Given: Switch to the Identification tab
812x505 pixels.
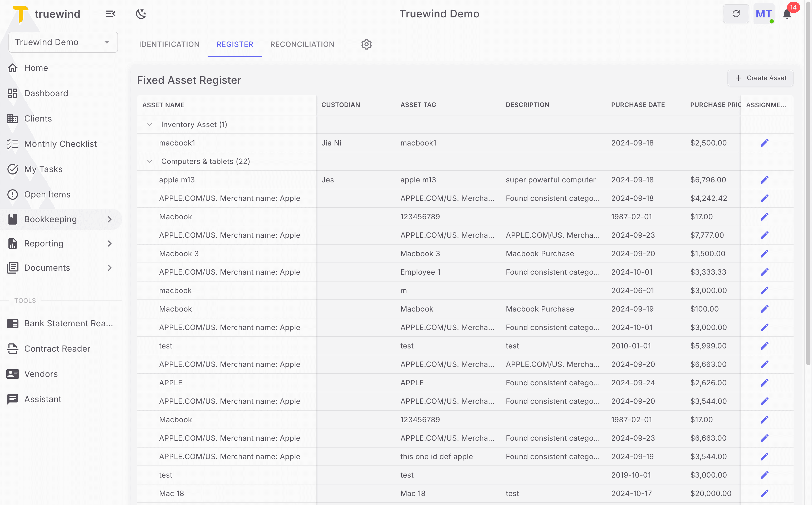Looking at the screenshot, I should [169, 44].
